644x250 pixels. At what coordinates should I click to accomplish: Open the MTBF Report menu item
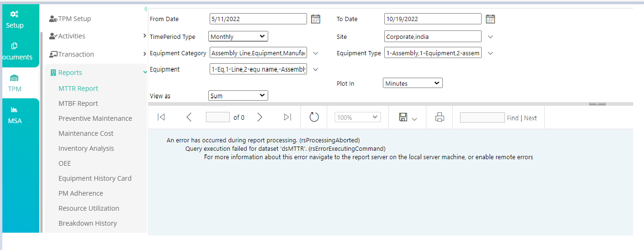point(78,103)
